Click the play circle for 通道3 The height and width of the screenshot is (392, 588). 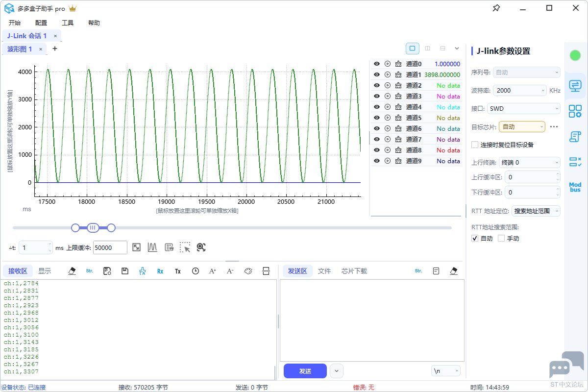tap(388, 96)
